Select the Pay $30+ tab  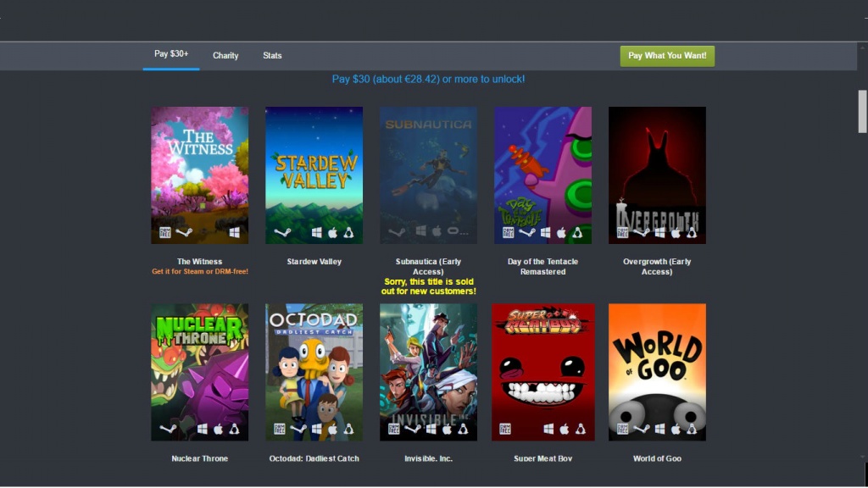[x=171, y=54]
